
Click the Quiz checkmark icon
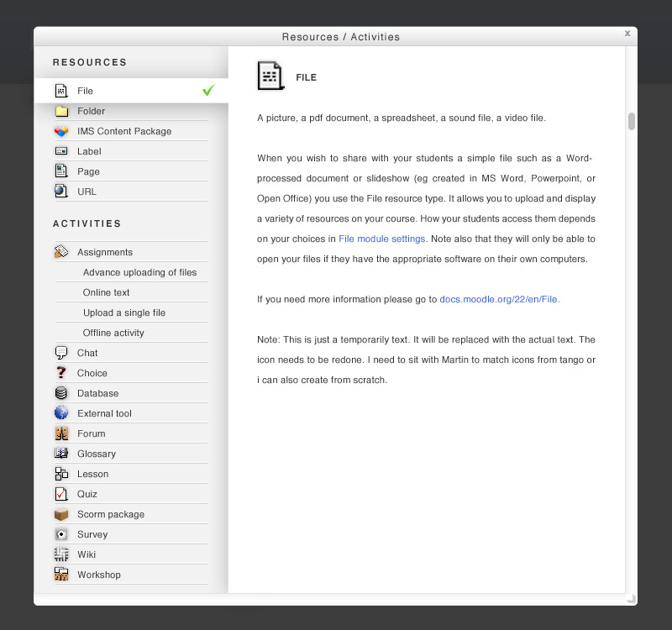pyautogui.click(x=61, y=494)
